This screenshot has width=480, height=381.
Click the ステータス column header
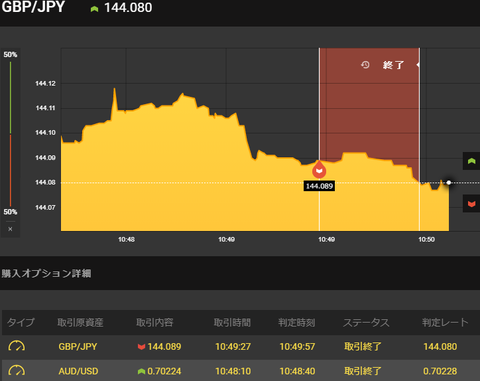coord(366,322)
